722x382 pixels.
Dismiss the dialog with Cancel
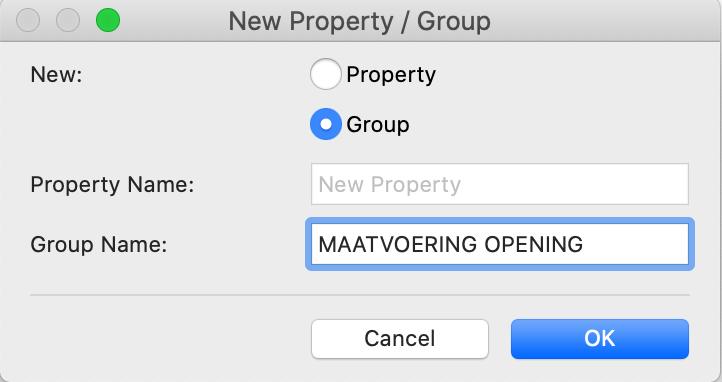(400, 339)
